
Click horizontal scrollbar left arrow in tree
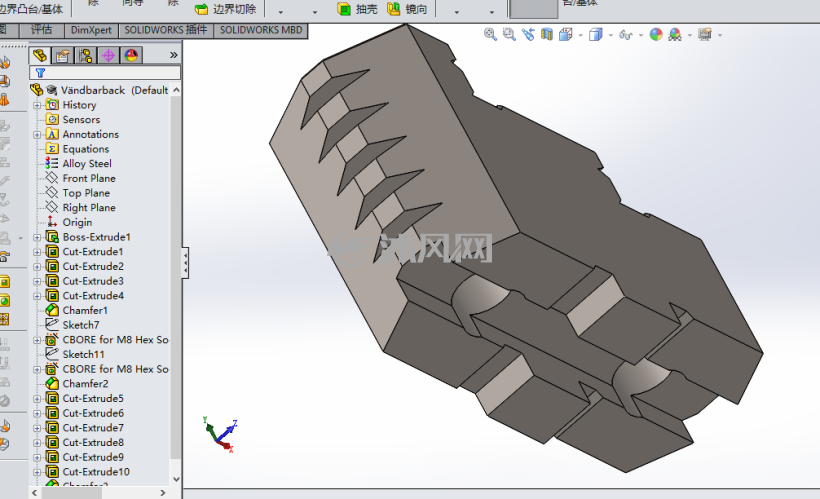tap(35, 493)
